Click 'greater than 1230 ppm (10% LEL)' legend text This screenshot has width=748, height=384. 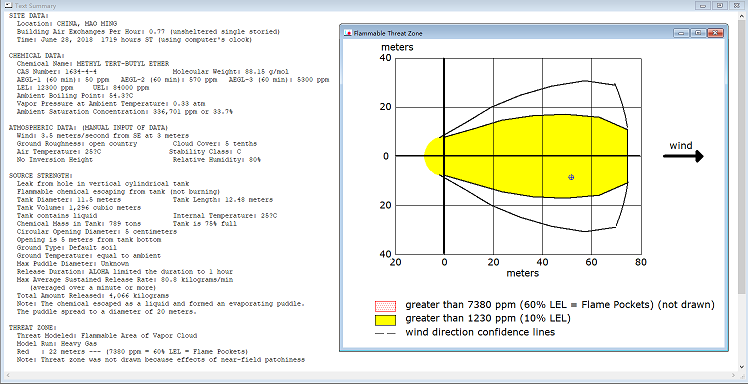coord(488,318)
